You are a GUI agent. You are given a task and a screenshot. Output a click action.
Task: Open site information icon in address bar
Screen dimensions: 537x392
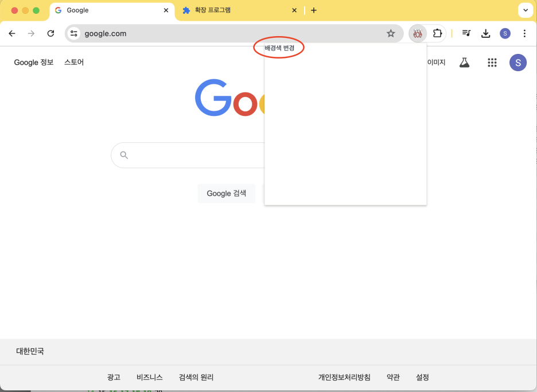(x=73, y=33)
